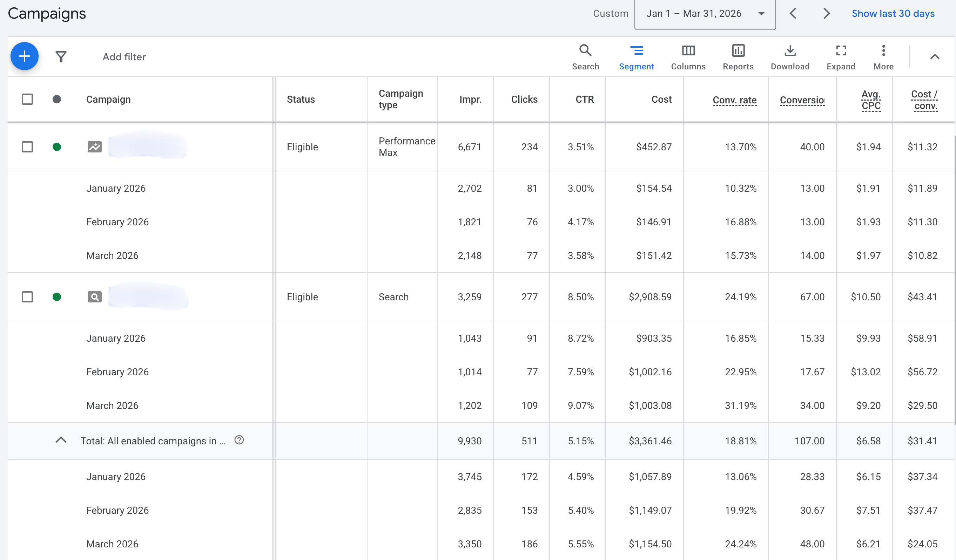Open the Segment menu
Image resolution: width=956 pixels, height=560 pixels.
636,57
